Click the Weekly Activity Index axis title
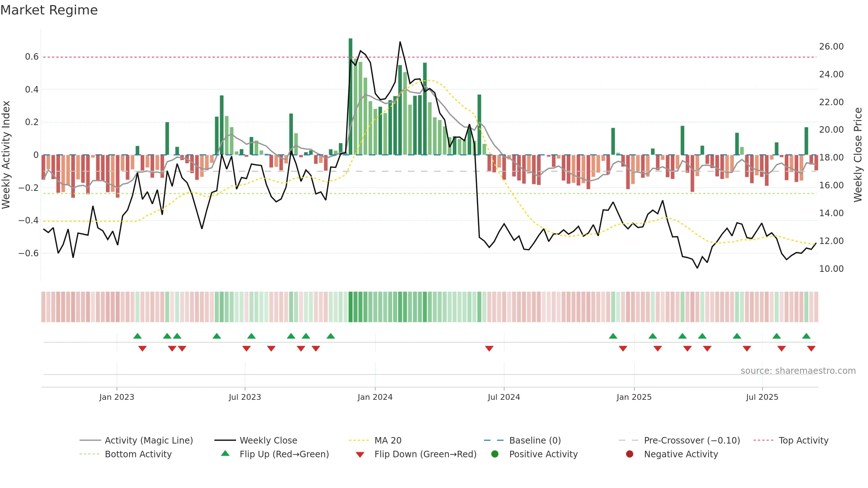Image resolution: width=868 pixels, height=488 pixels. tap(6, 154)
